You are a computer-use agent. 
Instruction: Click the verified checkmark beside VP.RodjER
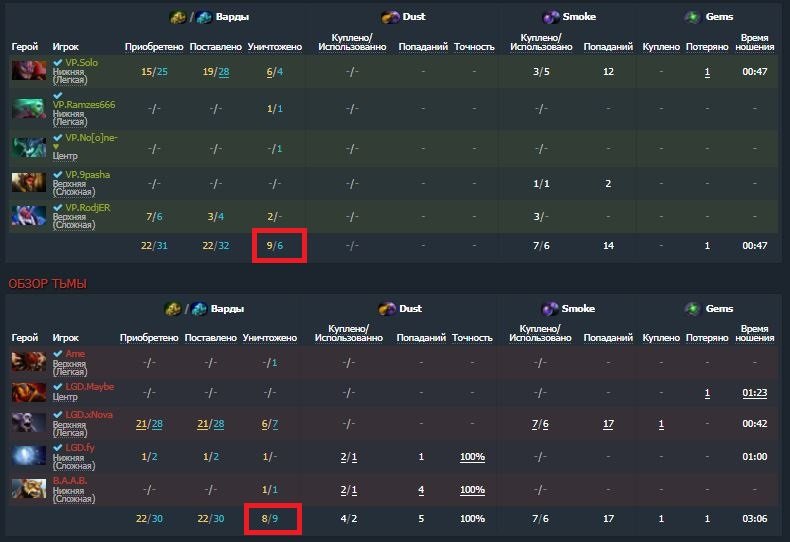(x=58, y=208)
